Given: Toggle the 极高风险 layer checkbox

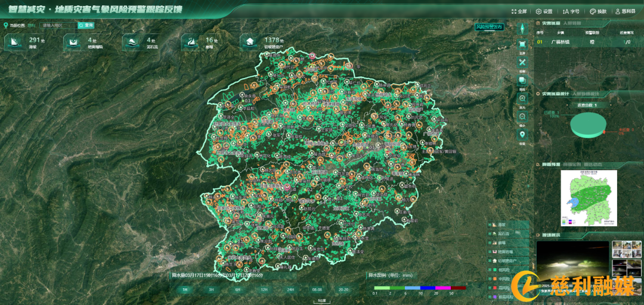Looking at the screenshot, I should click(490, 297).
